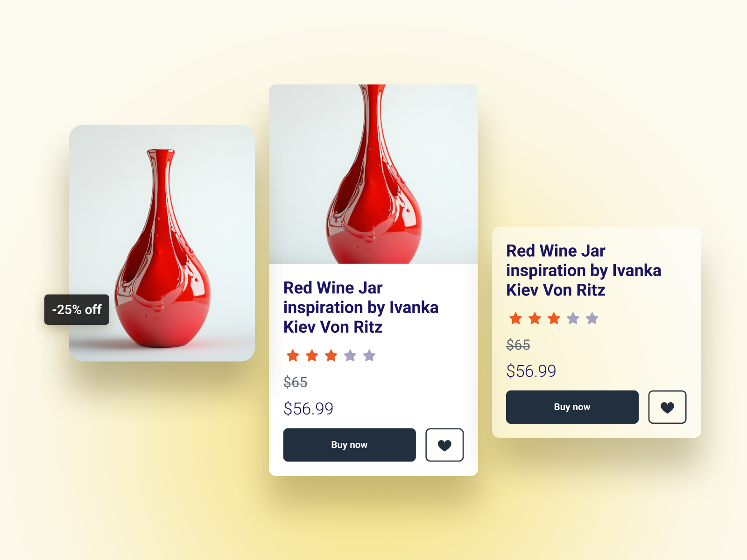Click the strikethrough $65 price on right card
This screenshot has width=747, height=560.
[518, 345]
